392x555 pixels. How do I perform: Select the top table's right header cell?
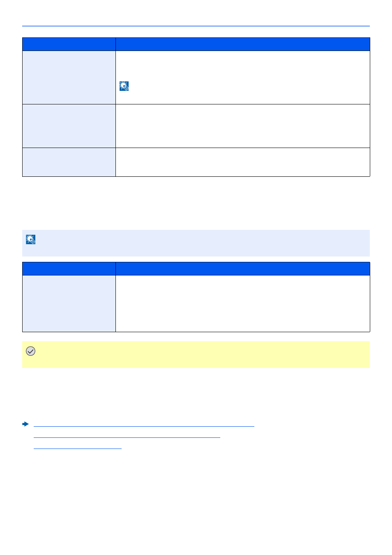[242, 44]
